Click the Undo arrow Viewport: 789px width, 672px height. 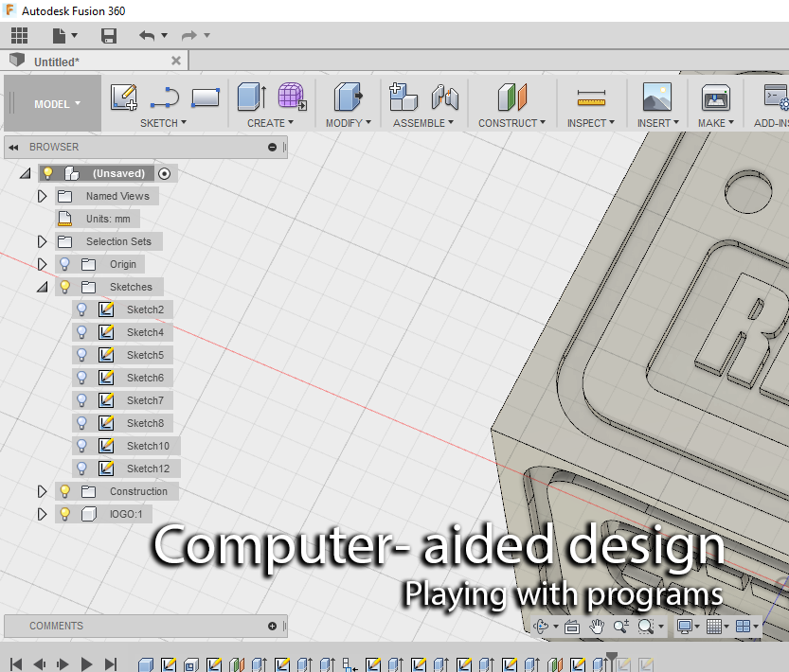click(147, 36)
